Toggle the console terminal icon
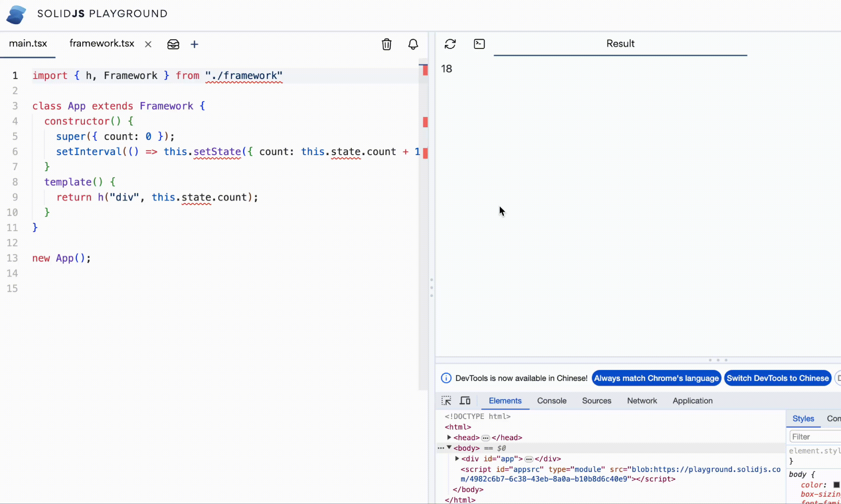Screen dimensions: 841x504 click(479, 44)
